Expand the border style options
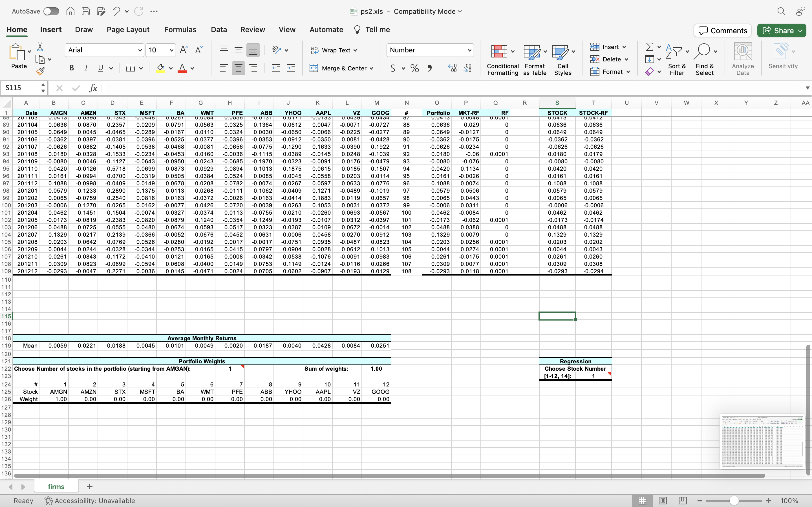This screenshot has width=812, height=507. pos(141,68)
